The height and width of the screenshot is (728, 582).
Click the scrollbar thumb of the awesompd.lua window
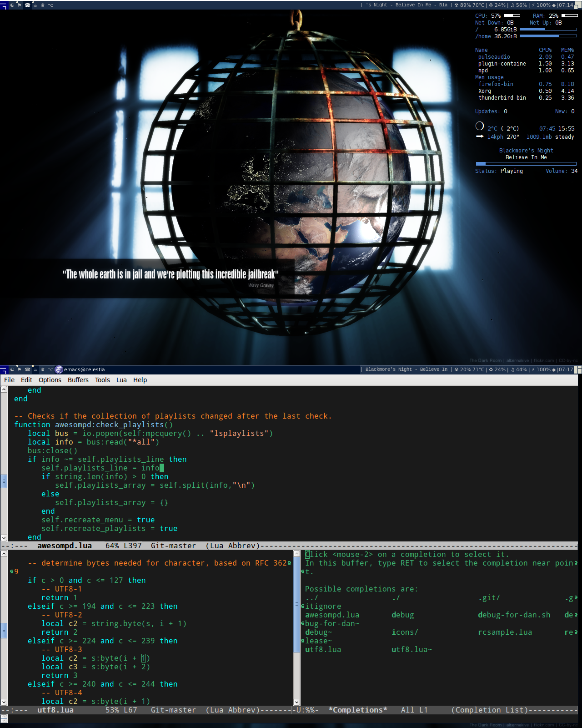tap(4, 480)
